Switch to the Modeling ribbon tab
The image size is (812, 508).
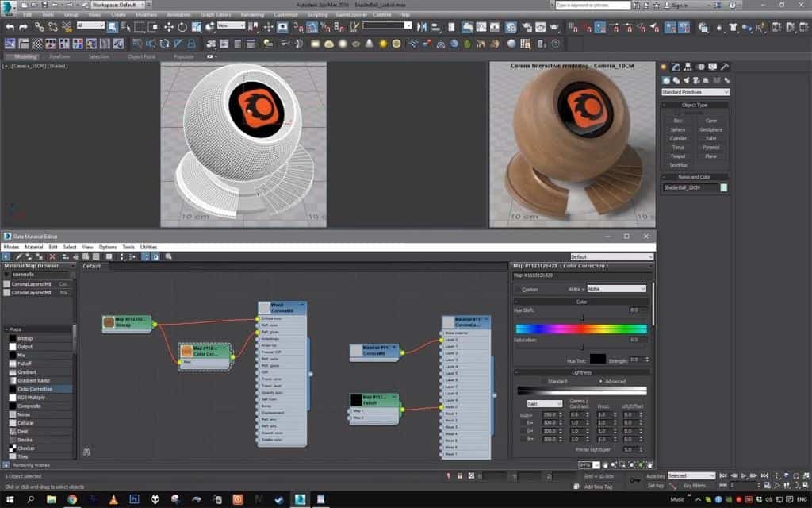pos(24,56)
